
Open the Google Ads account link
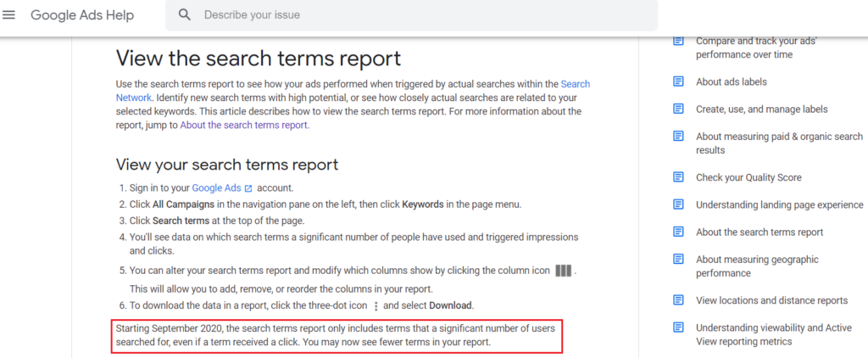point(216,187)
